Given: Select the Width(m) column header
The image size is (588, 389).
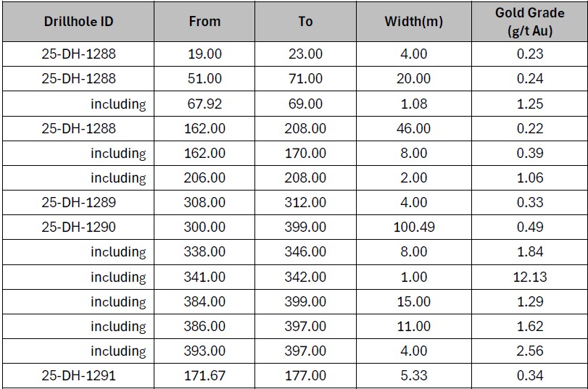Looking at the screenshot, I should click(x=413, y=21).
